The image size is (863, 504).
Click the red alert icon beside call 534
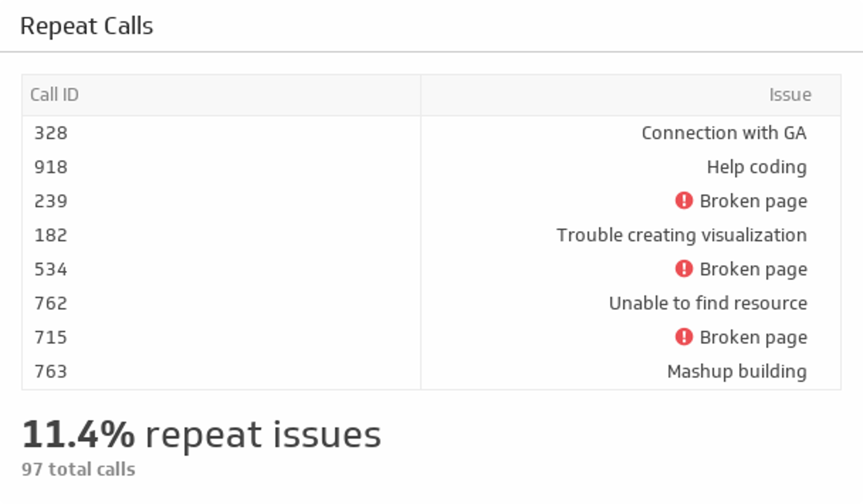click(683, 269)
